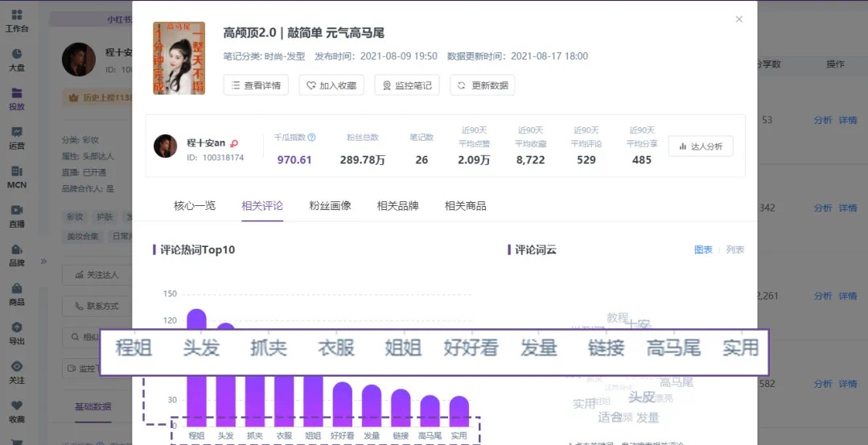Image resolution: width=868 pixels, height=445 pixels.
Task: Click the 操作 column header in background table
Action: [835, 64]
